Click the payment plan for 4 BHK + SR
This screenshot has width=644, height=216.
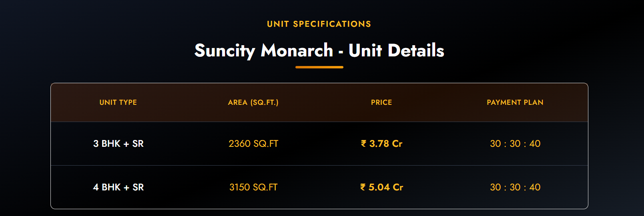coord(515,187)
